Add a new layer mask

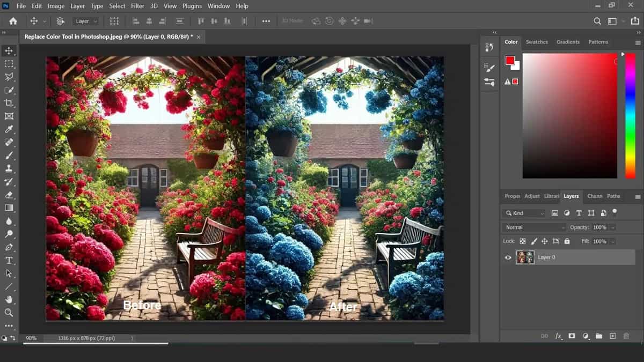572,336
